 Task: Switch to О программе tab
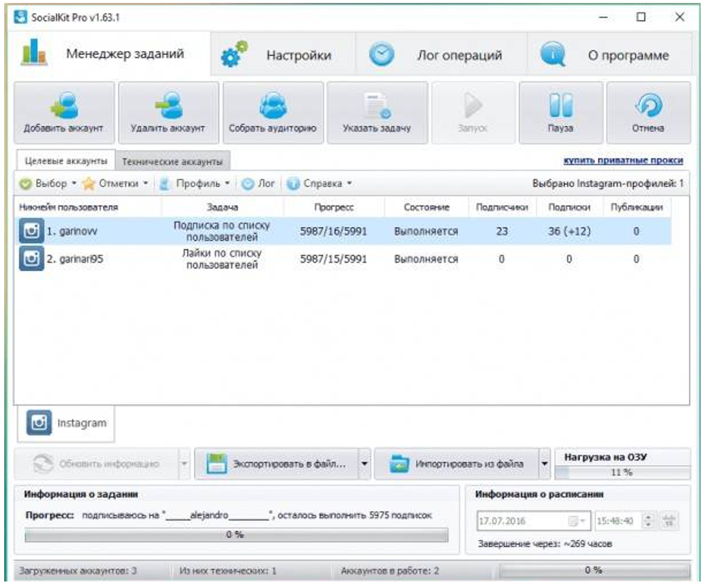pyautogui.click(x=610, y=55)
